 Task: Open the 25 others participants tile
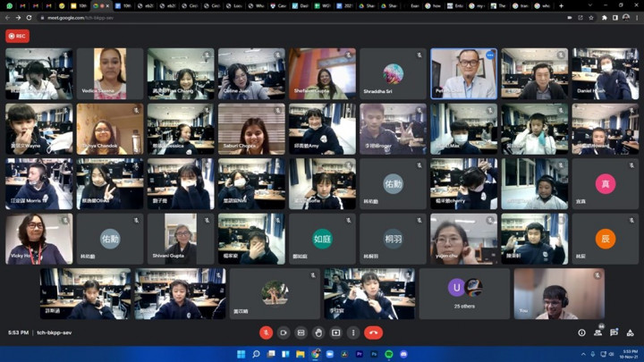pyautogui.click(x=464, y=293)
